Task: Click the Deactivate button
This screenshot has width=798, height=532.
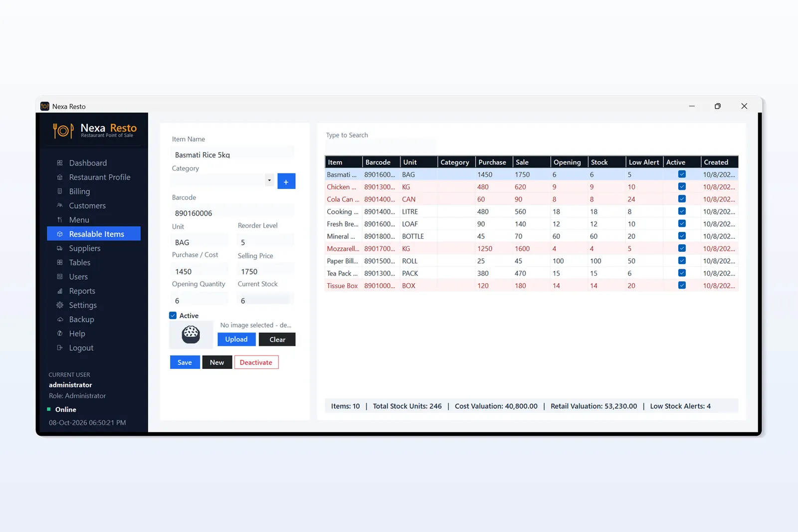Action: 256,362
